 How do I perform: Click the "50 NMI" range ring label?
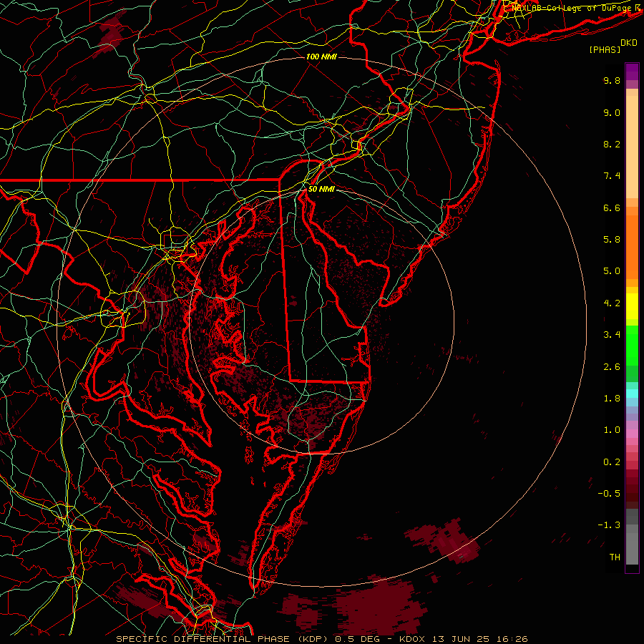[x=321, y=189]
